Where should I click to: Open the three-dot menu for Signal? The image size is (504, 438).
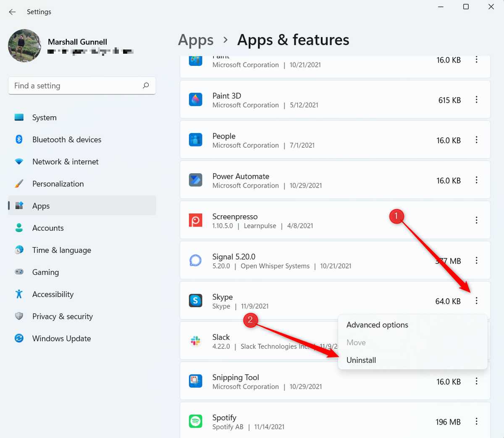click(x=477, y=261)
